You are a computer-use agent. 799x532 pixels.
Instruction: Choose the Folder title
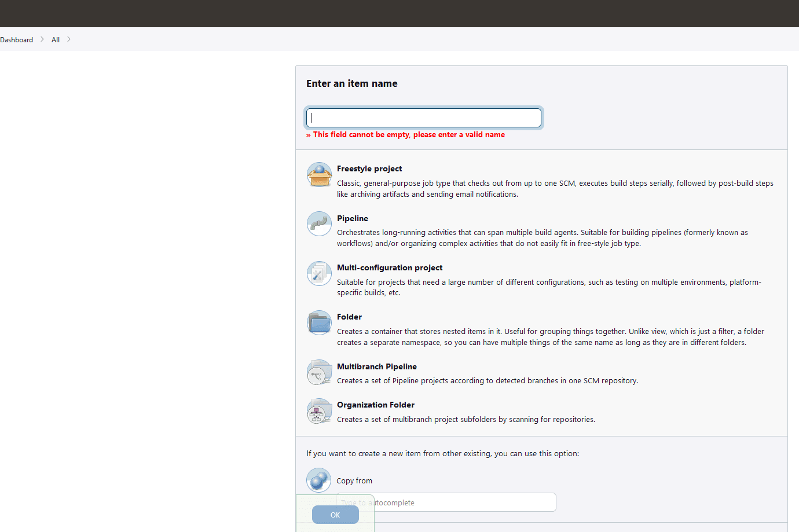[349, 317]
